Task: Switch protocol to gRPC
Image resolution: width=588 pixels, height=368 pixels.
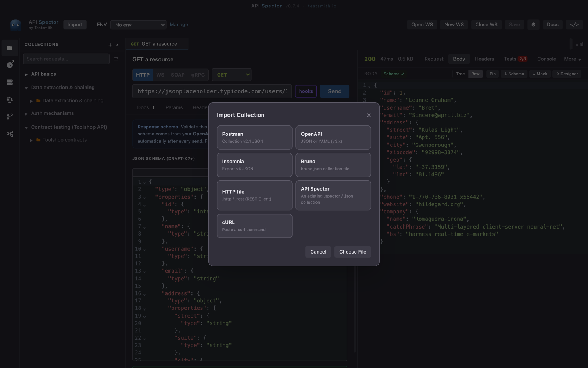Action: pos(198,75)
